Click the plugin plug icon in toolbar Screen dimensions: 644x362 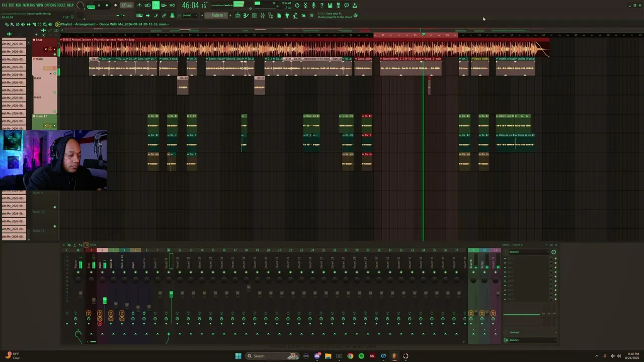(287, 16)
